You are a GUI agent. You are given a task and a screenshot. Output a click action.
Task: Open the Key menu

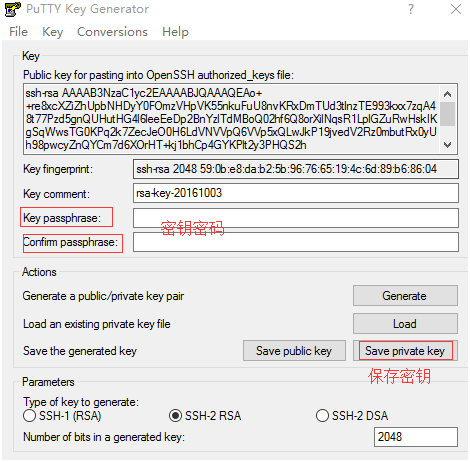point(52,32)
